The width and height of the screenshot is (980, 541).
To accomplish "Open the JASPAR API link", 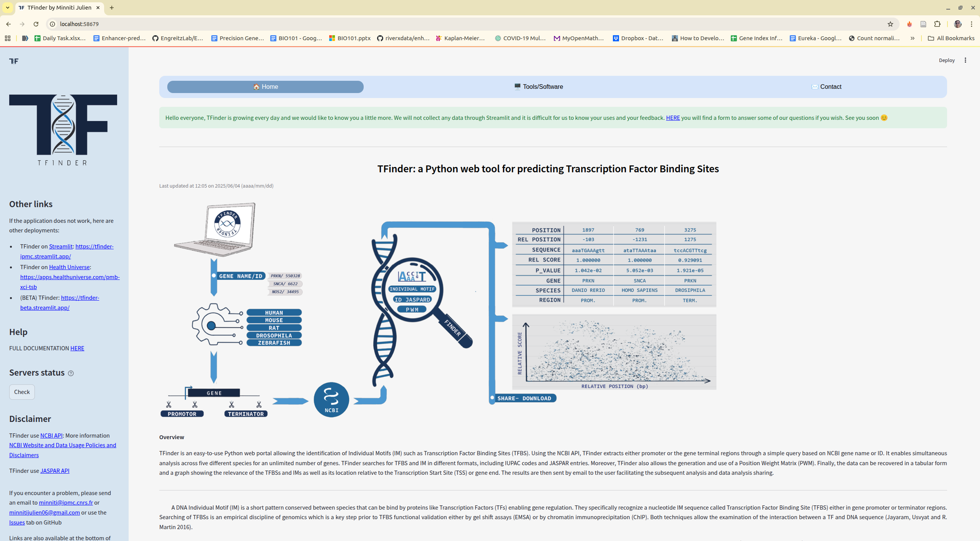I will click(55, 471).
